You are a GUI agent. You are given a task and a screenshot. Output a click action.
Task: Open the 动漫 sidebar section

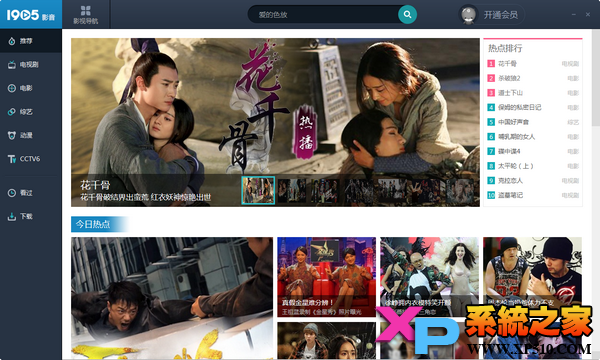tap(31, 135)
